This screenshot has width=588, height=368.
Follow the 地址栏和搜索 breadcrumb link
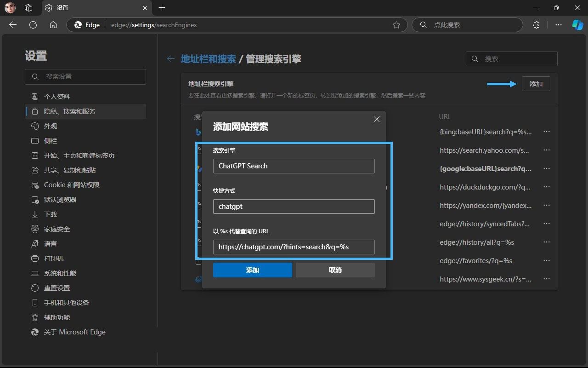pyautogui.click(x=208, y=59)
